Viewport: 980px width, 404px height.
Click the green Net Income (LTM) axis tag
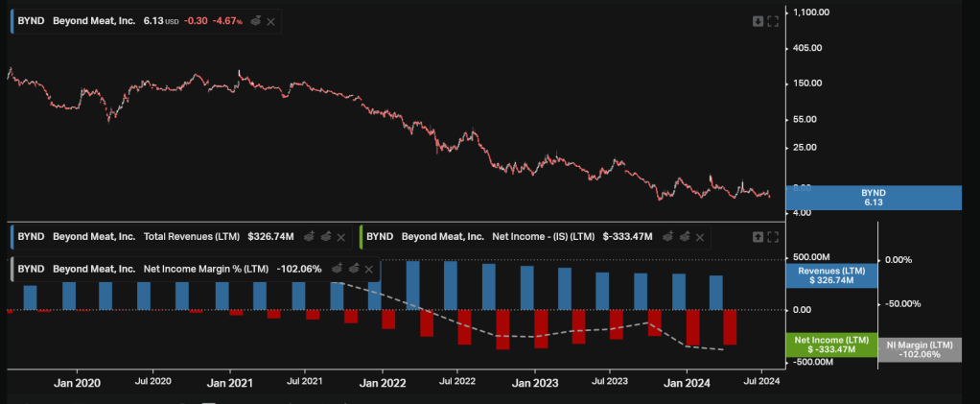(x=831, y=345)
